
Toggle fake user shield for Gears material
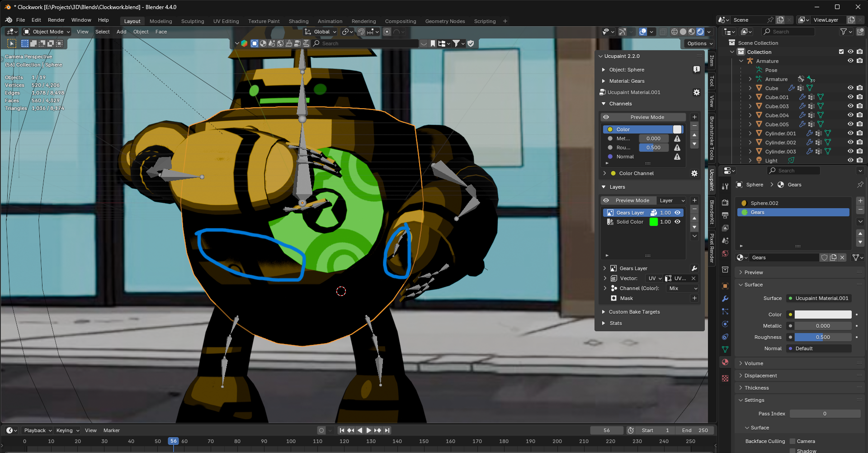pos(824,257)
